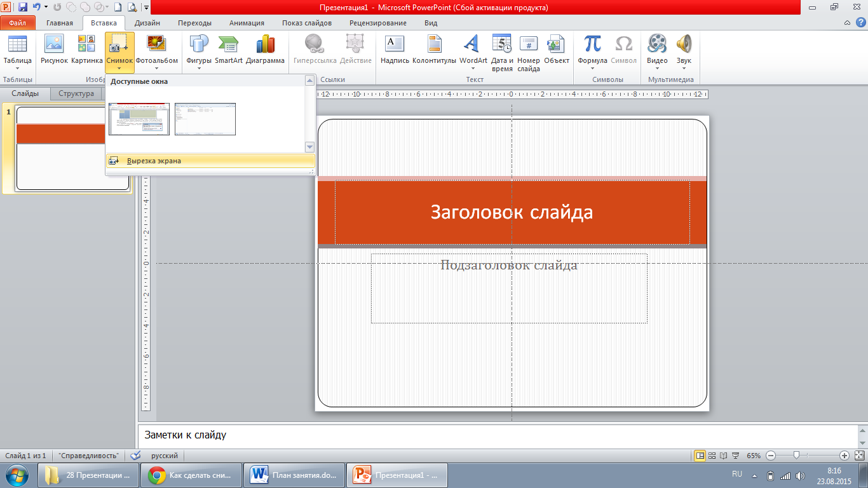Screen dimensions: 868x488
Task: Insert a chart via Диаграмма
Action: click(x=265, y=50)
